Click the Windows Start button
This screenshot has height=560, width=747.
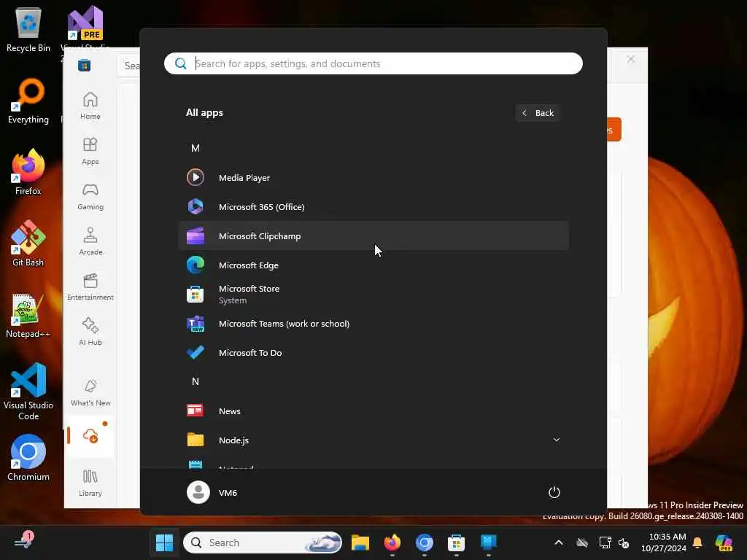164,542
